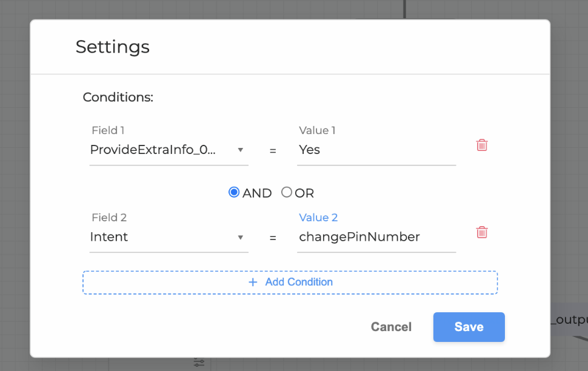
Task: Click the sliders icon below the dialog
Action: [199, 363]
